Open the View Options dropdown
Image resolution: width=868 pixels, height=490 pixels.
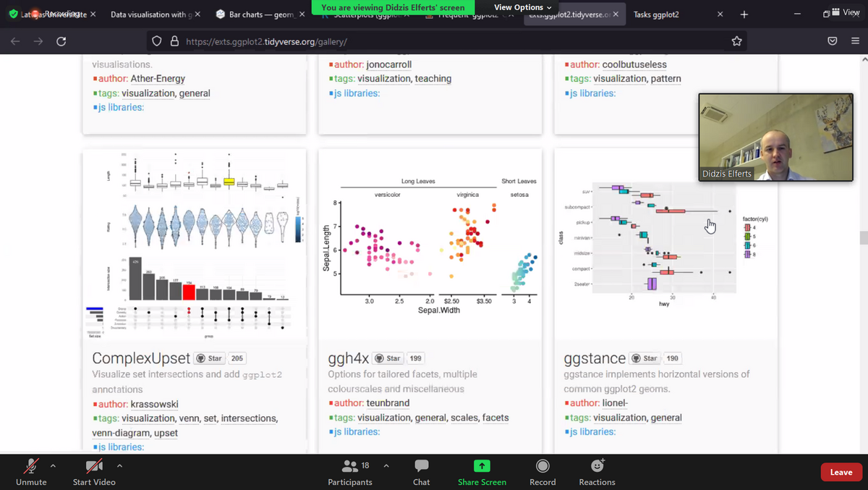click(522, 7)
